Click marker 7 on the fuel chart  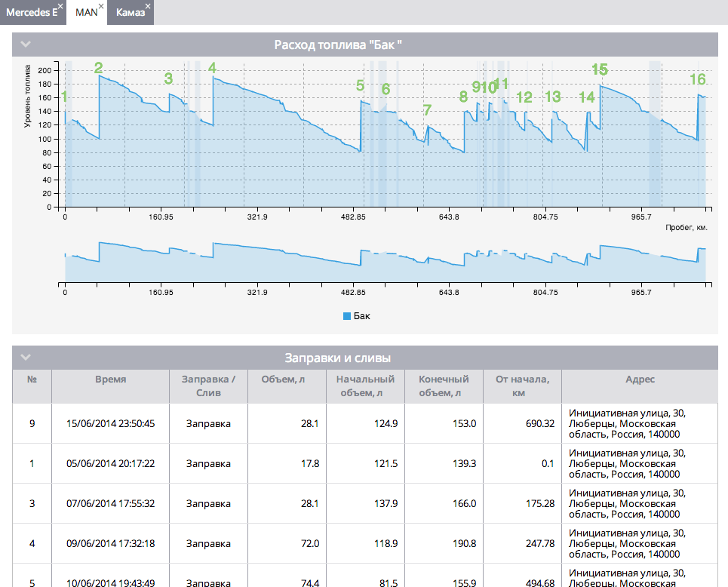pos(427,110)
